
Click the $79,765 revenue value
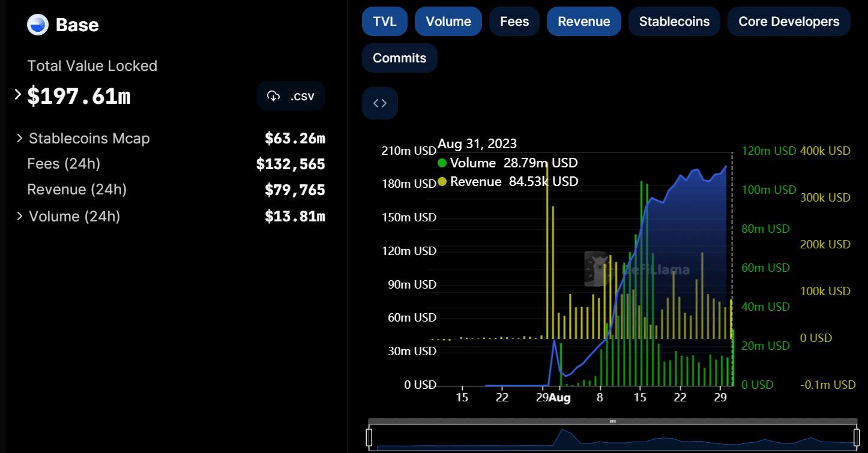(x=295, y=190)
